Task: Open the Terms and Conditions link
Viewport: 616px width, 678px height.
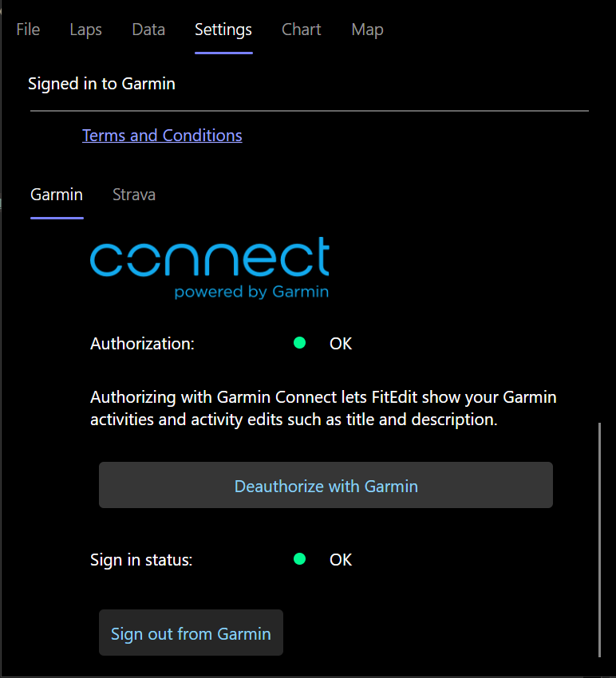Action: [x=162, y=136]
